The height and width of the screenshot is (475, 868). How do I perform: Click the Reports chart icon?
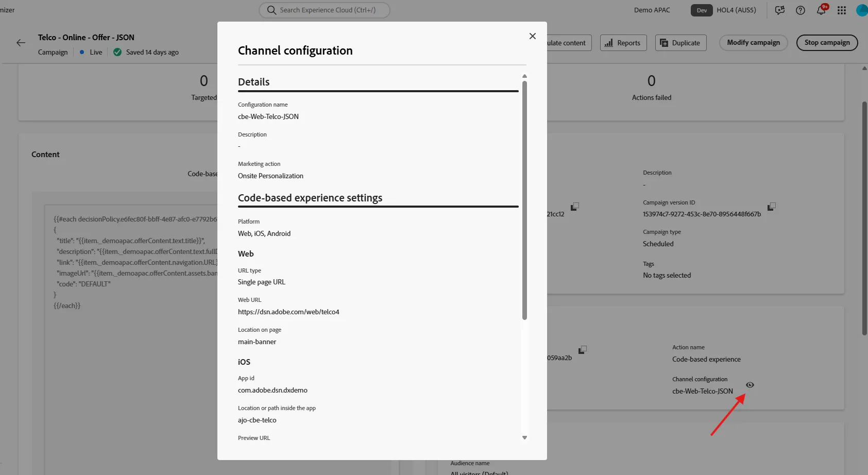[609, 43]
